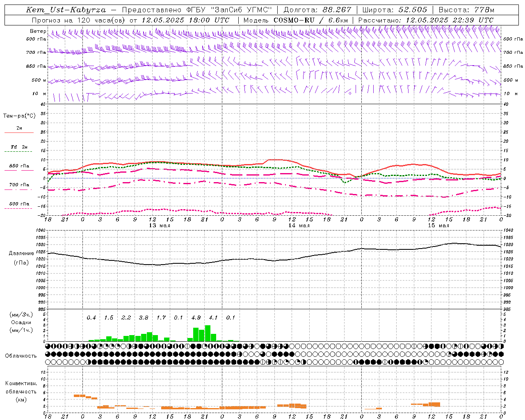Click the 500 гПа entry in temperature legend
Image resolution: width=525 pixels, height=420 pixels.
point(19,204)
